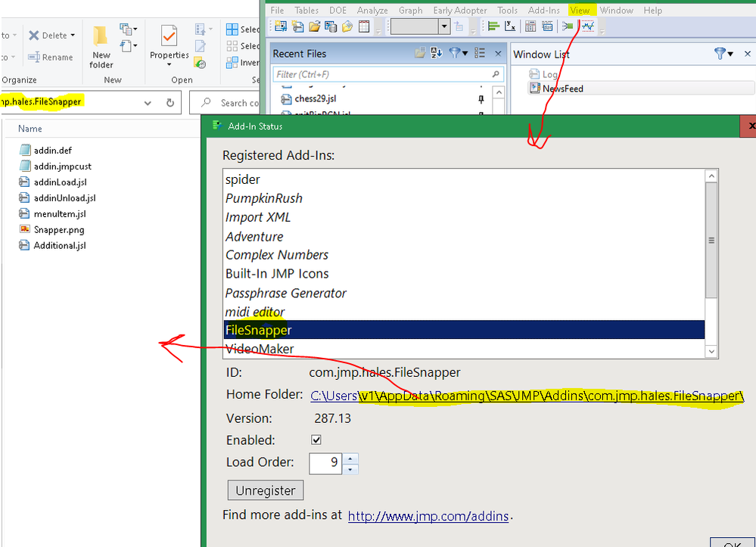Image resolution: width=756 pixels, height=547 pixels.
Task: Open the File menu in JMP
Action: click(x=277, y=10)
